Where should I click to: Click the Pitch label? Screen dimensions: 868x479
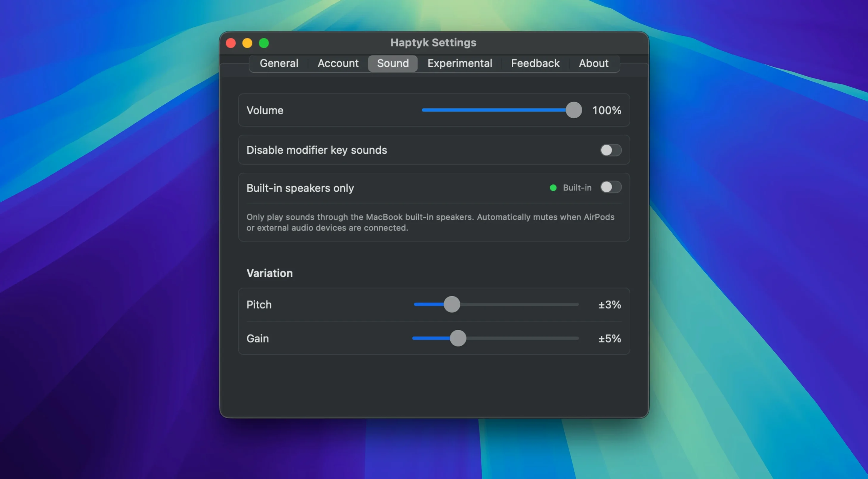click(x=259, y=305)
